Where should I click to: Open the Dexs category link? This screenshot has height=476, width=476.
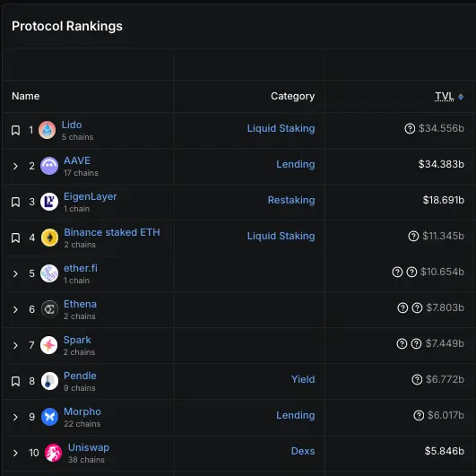click(x=303, y=451)
